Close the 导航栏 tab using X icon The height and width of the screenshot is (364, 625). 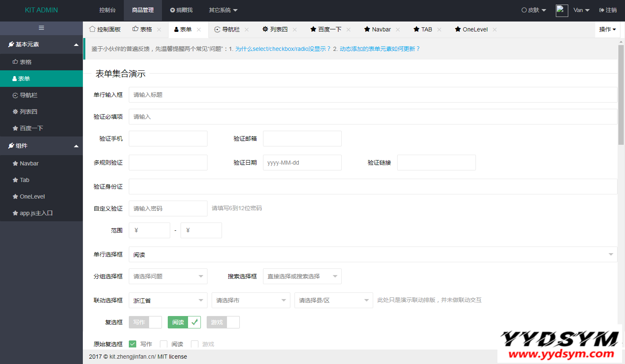[x=247, y=30]
